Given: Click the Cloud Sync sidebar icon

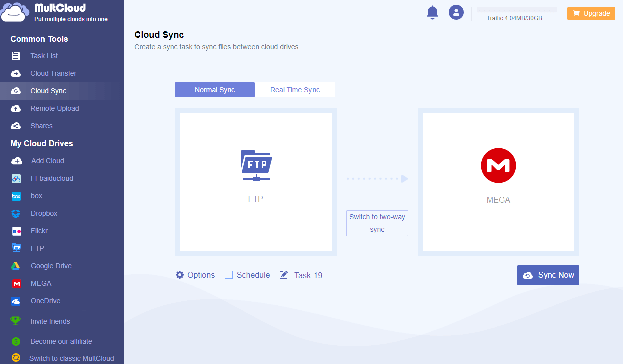Looking at the screenshot, I should [16, 91].
